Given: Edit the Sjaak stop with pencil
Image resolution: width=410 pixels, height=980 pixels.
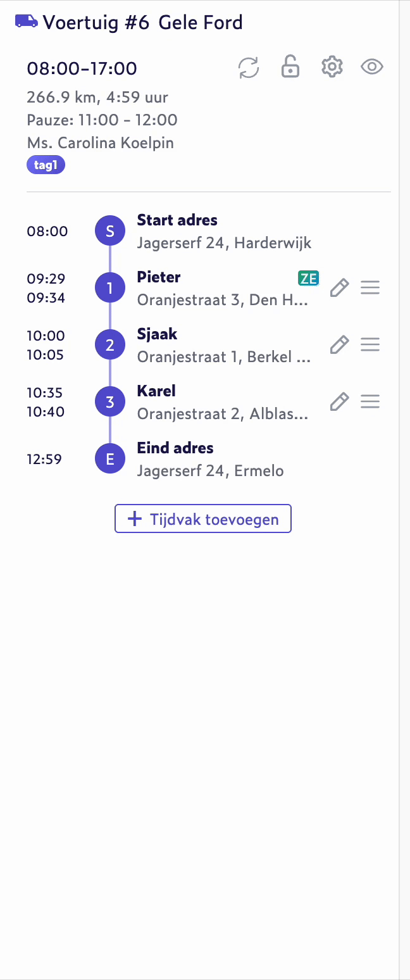Looking at the screenshot, I should (x=340, y=345).
